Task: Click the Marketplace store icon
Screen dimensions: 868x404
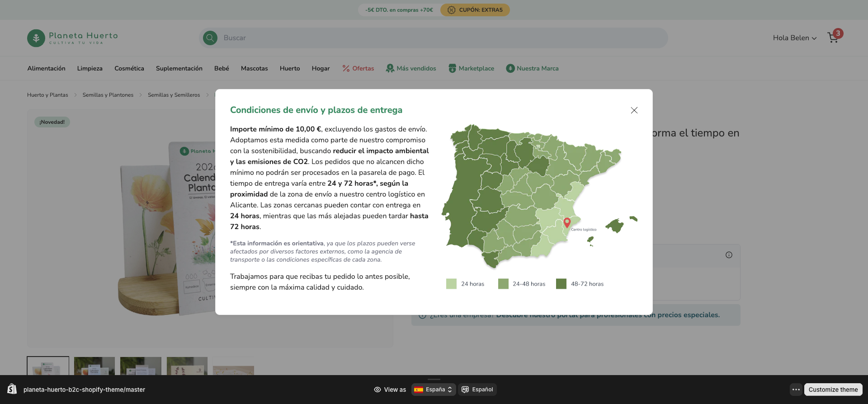Action: [452, 68]
